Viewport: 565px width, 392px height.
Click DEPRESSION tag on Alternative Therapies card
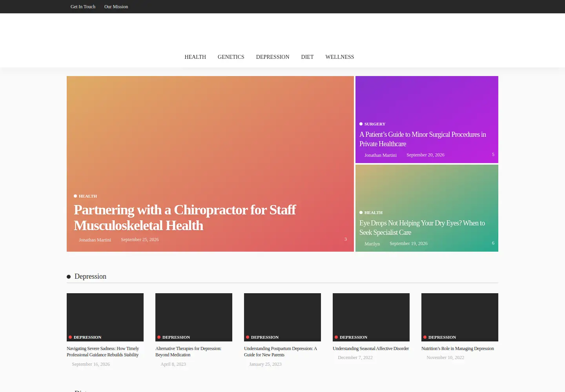tap(176, 337)
